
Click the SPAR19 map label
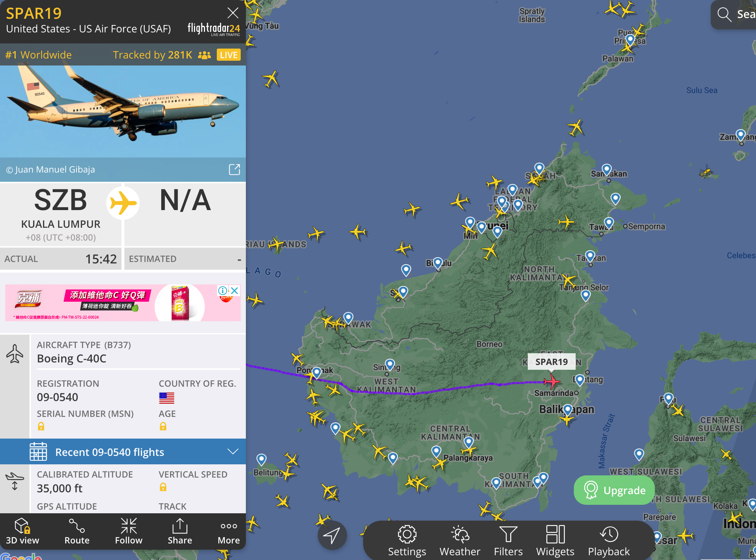point(551,362)
